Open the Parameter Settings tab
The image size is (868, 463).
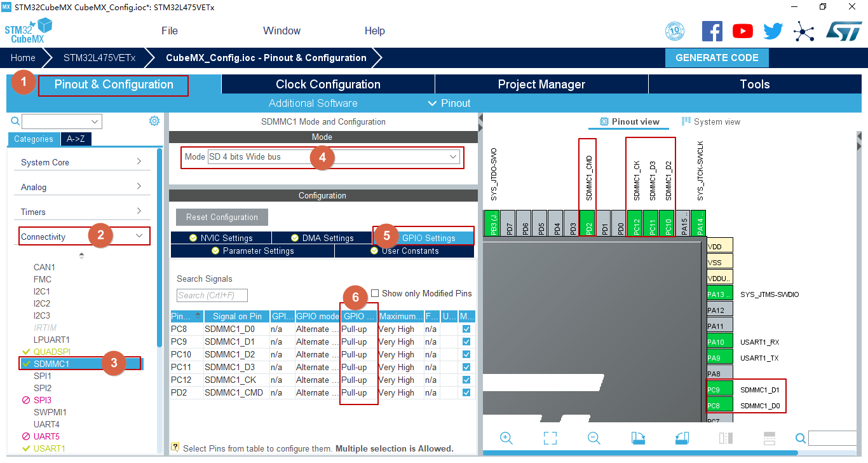coord(253,251)
